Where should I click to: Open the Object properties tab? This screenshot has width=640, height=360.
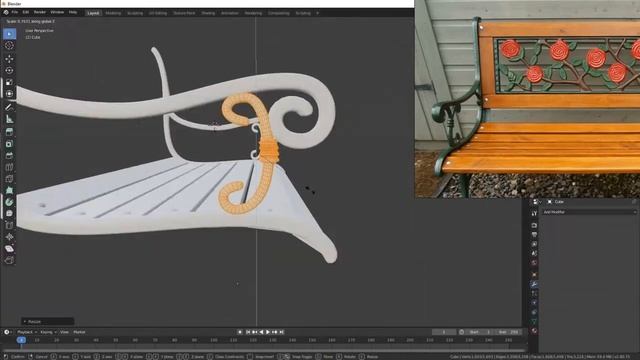click(x=534, y=275)
